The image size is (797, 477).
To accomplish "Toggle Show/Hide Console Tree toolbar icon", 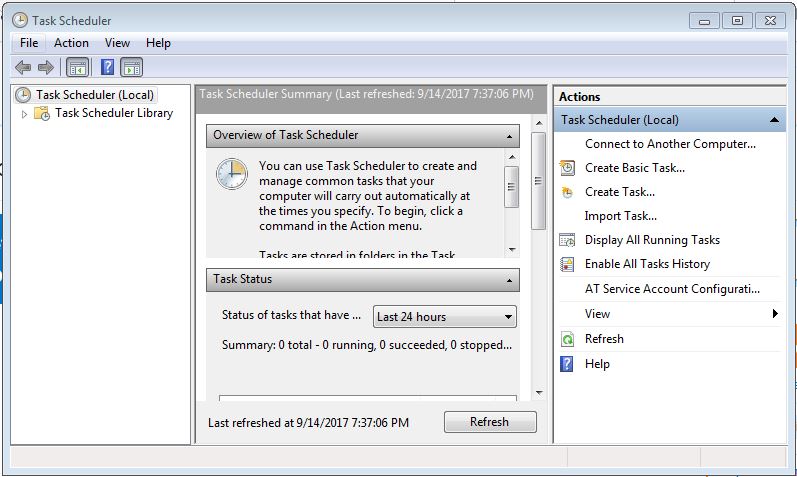I will 77,67.
